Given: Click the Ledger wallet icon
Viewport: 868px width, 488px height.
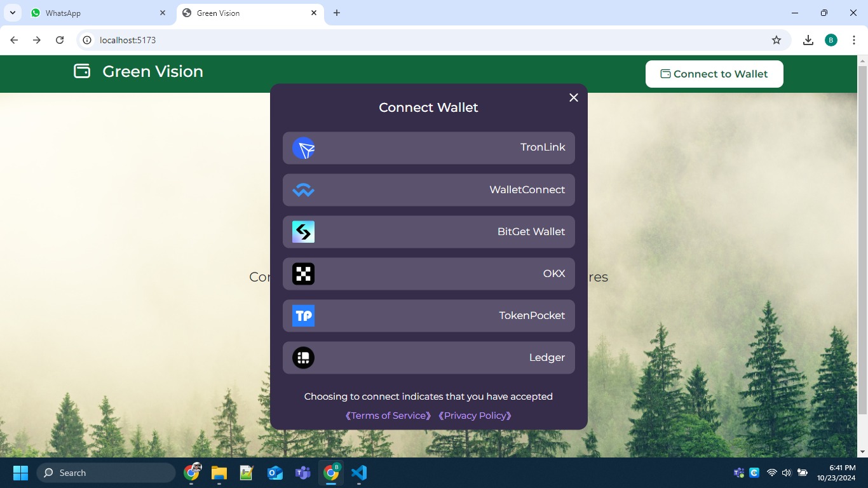Looking at the screenshot, I should click(303, 358).
